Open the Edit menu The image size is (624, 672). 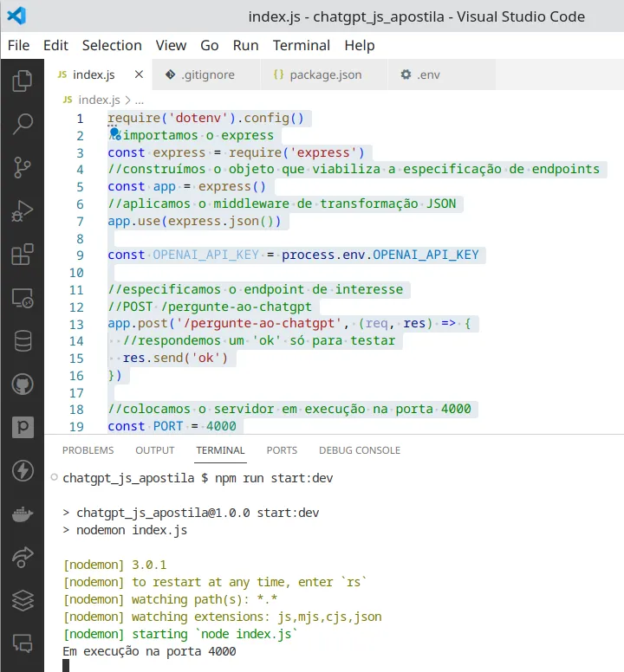click(x=55, y=45)
